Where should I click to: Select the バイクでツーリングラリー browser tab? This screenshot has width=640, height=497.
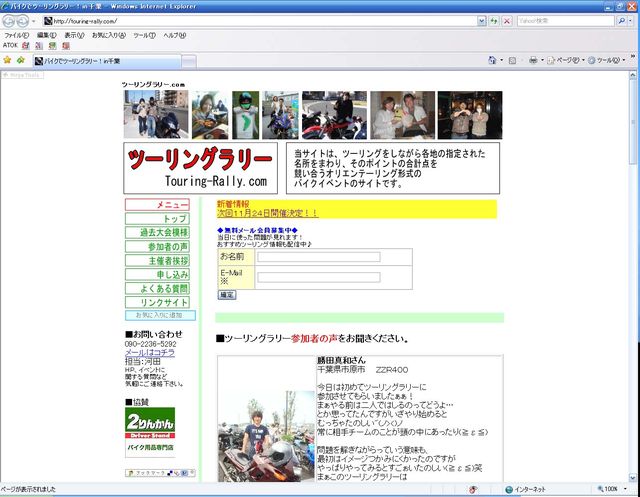[x=85, y=60]
